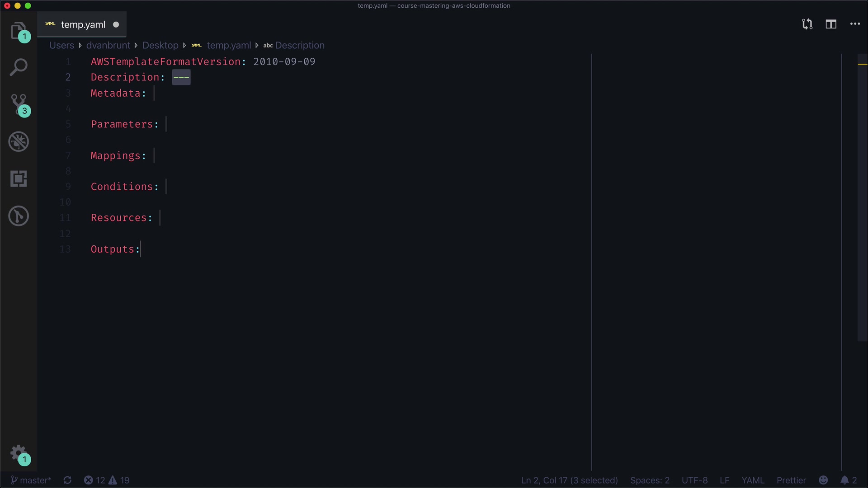868x488 pixels.
Task: Change the YAML language mode selector
Action: pos(753,480)
